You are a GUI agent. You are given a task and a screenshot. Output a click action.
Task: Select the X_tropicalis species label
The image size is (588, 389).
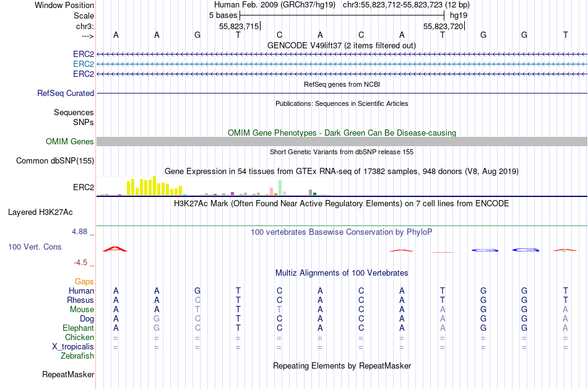click(x=73, y=347)
